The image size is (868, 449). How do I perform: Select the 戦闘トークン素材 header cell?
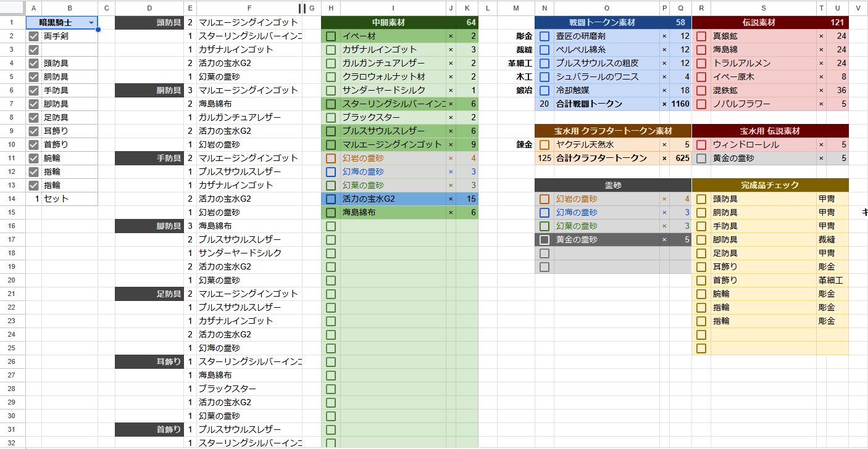[602, 23]
